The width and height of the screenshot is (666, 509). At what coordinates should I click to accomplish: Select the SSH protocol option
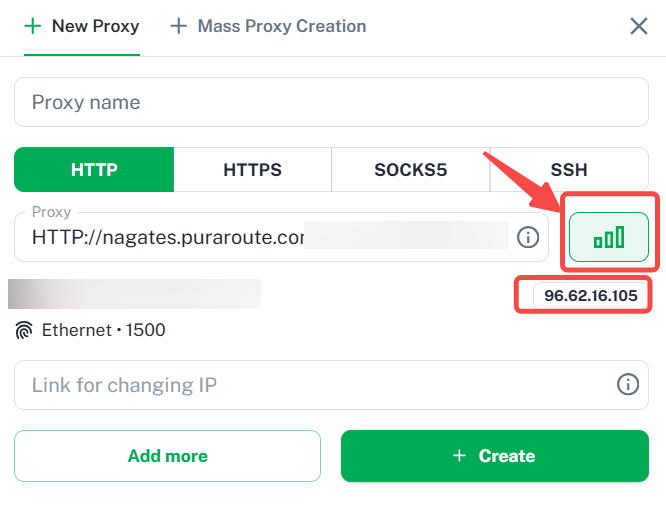(569, 170)
